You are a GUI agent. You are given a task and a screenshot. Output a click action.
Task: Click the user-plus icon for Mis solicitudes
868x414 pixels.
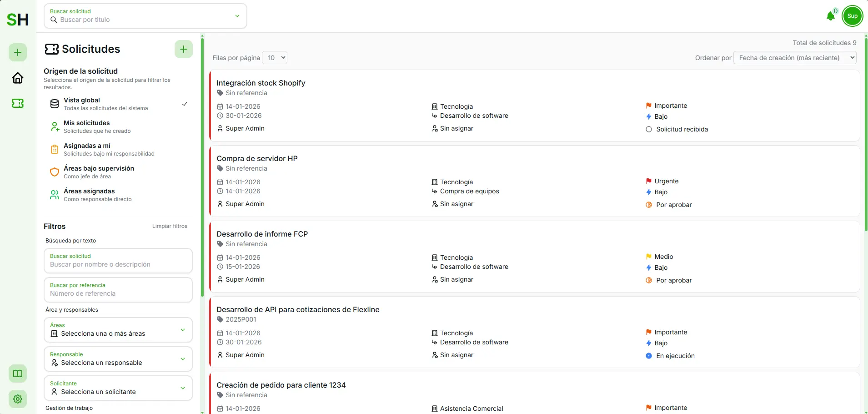point(55,126)
